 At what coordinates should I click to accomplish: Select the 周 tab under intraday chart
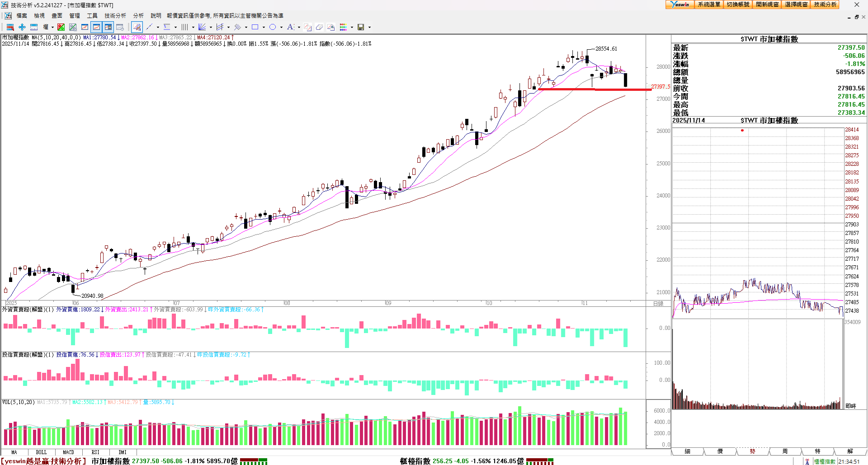point(785,451)
